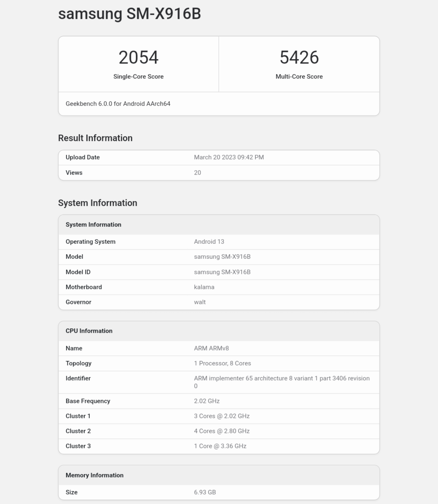Click the Single-Core Score label
This screenshot has width=438, height=504.
click(139, 77)
